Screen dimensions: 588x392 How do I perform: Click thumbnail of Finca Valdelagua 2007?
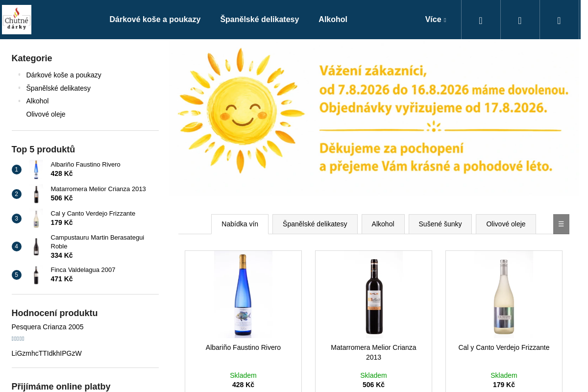pyautogui.click(x=36, y=275)
